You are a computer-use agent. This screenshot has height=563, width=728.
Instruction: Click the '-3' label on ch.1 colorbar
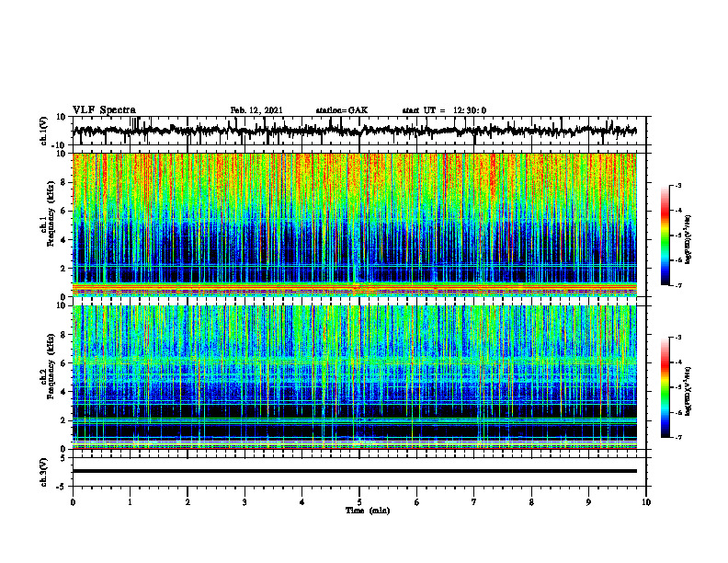click(x=677, y=186)
